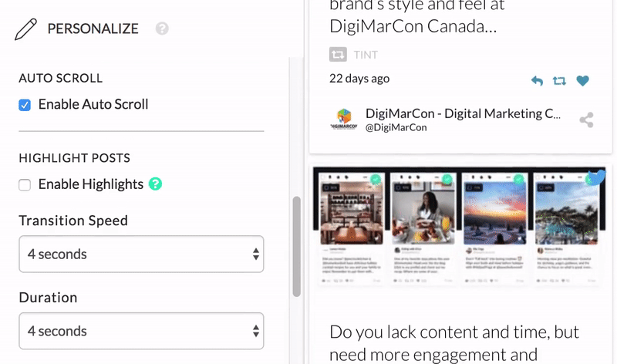Open the Personalize help question mark
The width and height of the screenshot is (617, 364).
(162, 29)
